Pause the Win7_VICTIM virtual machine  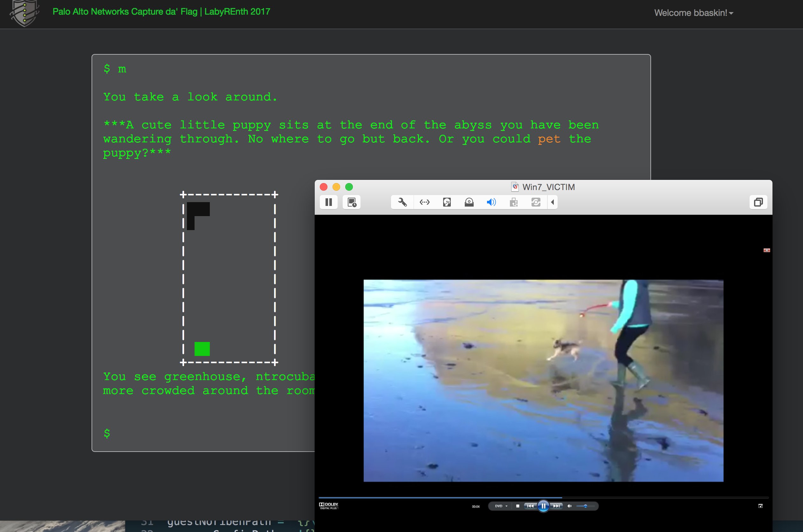coord(328,202)
